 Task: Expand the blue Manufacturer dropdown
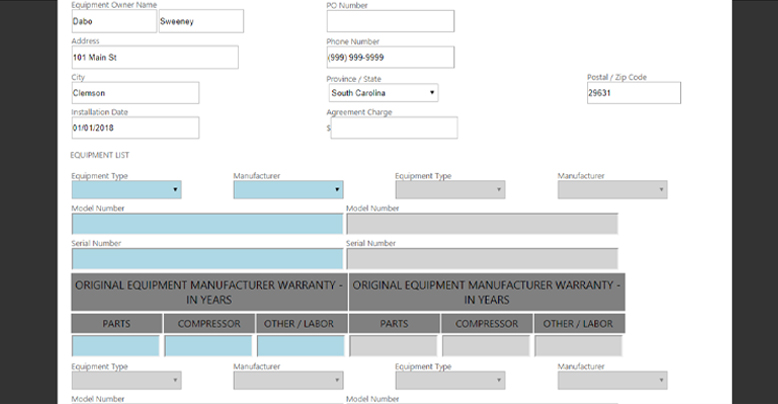point(288,190)
